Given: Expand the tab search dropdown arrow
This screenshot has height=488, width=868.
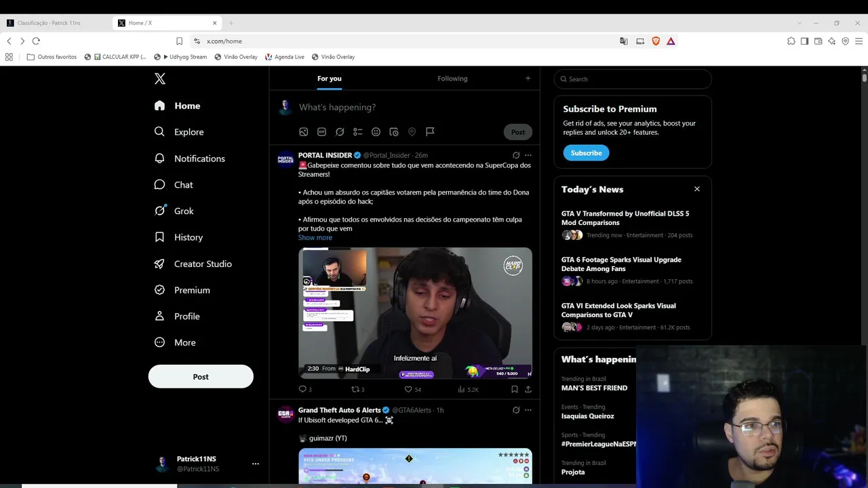Looking at the screenshot, I should click(x=800, y=23).
